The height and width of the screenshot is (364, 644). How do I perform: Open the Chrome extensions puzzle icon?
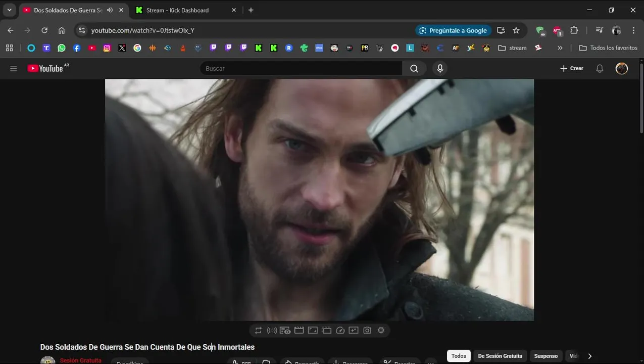(574, 30)
